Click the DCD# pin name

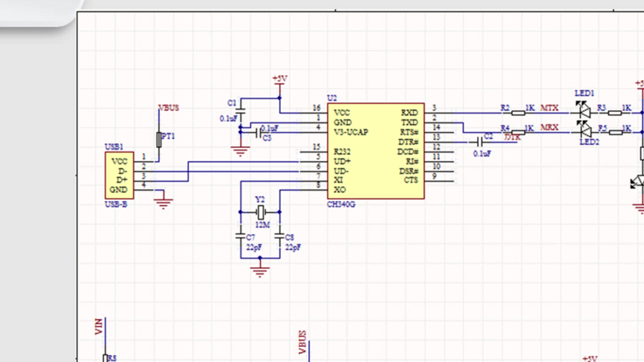[408, 152]
